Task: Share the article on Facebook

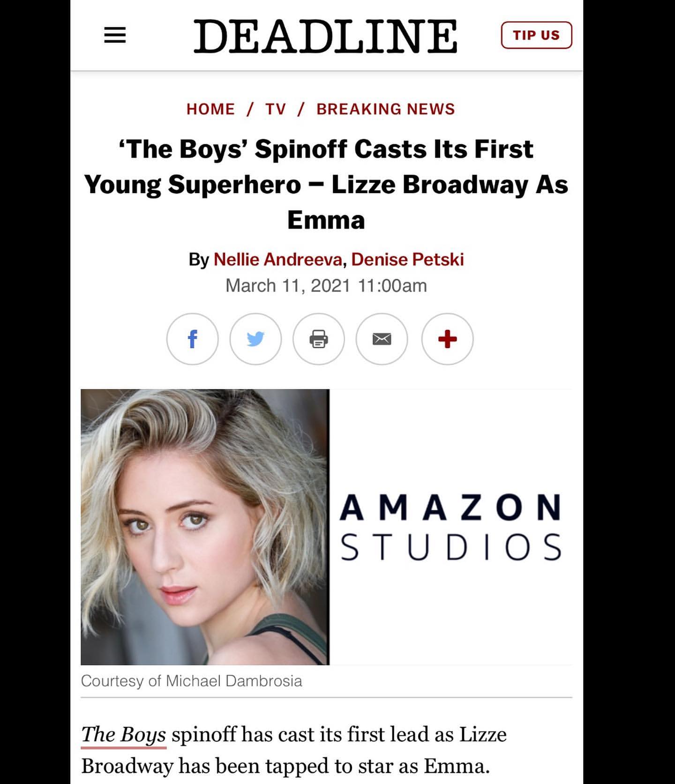Action: (x=193, y=339)
